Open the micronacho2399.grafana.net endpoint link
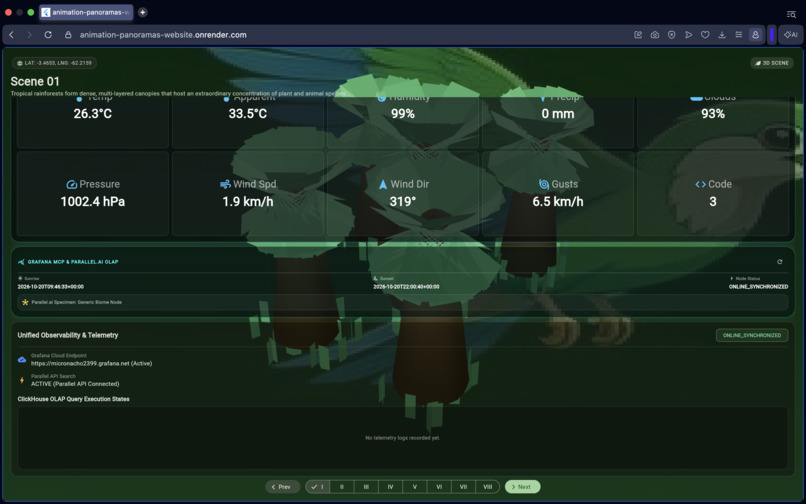 91,363
